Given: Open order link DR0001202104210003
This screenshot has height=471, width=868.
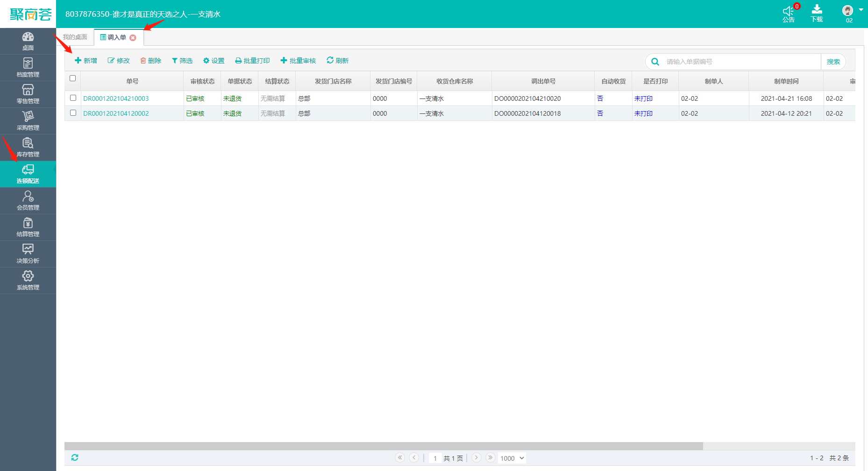Looking at the screenshot, I should 116,98.
